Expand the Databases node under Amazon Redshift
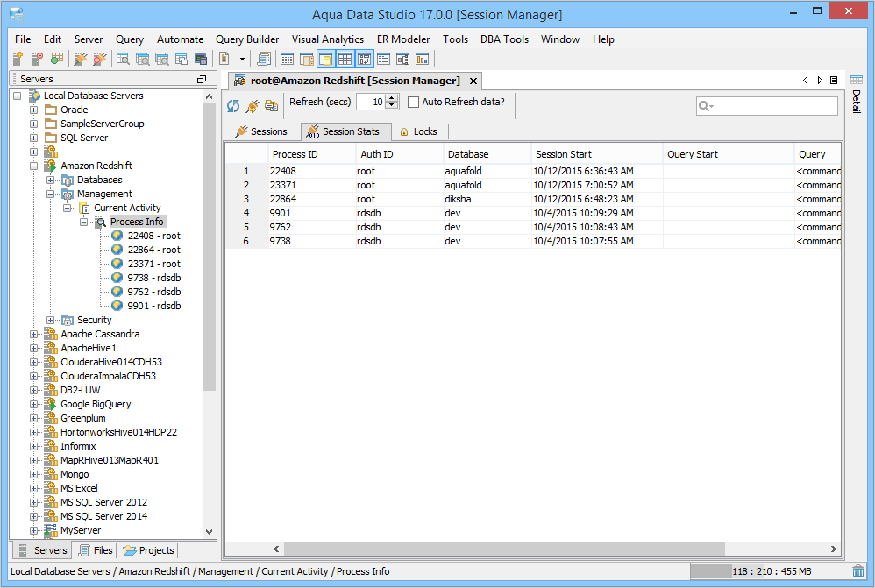The height and width of the screenshot is (588, 875). coord(50,181)
